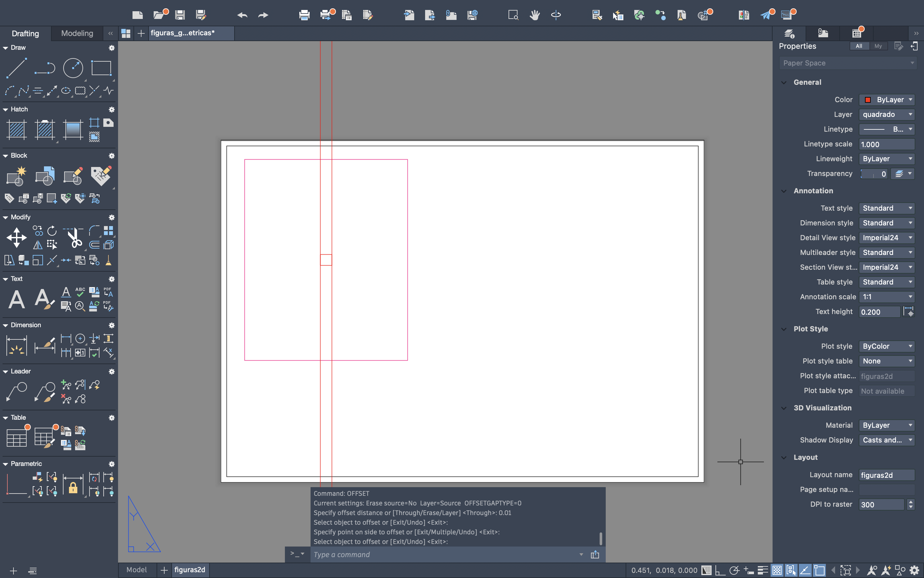The width and height of the screenshot is (924, 578).
Task: Select the Rotate tool in Modify panel
Action: [x=52, y=231]
